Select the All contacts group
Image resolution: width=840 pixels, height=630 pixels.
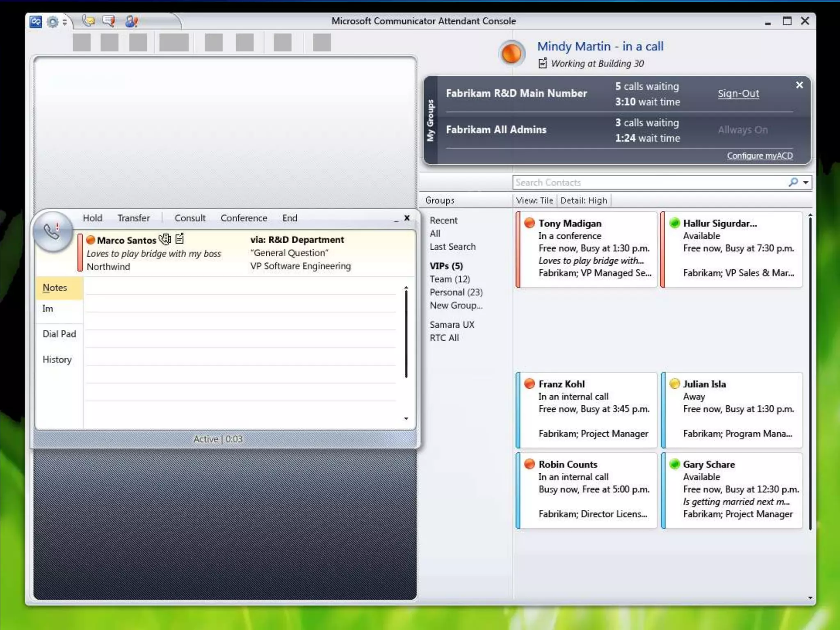435,233
